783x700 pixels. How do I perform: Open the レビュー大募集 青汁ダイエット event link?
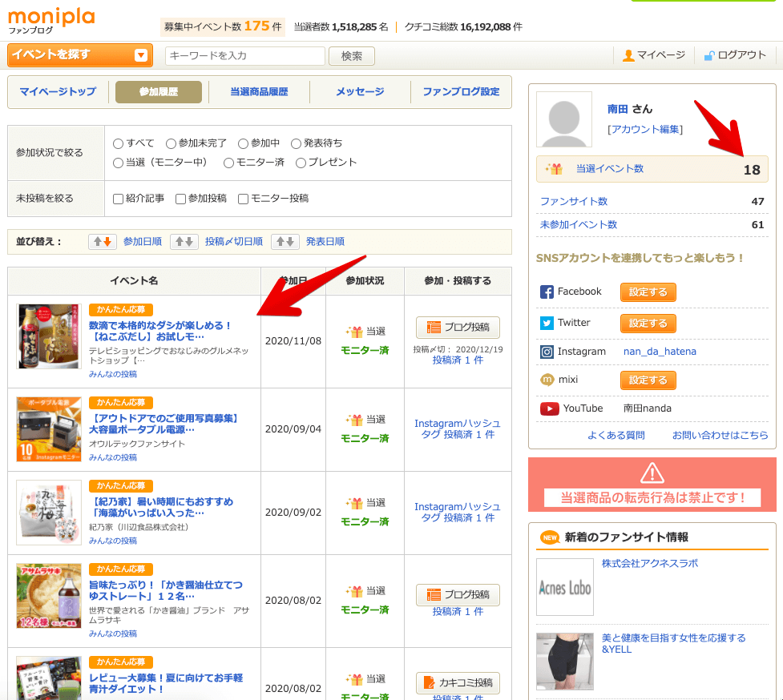tap(166, 683)
